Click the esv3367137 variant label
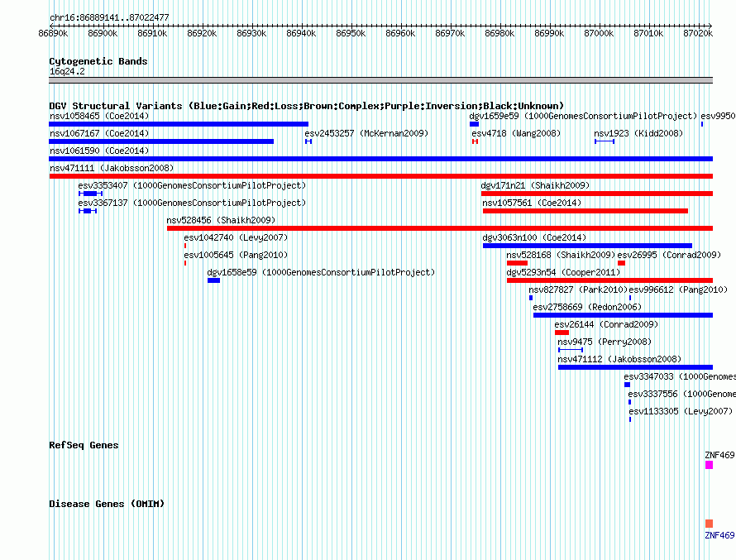This screenshot has height=560, width=736. point(192,203)
